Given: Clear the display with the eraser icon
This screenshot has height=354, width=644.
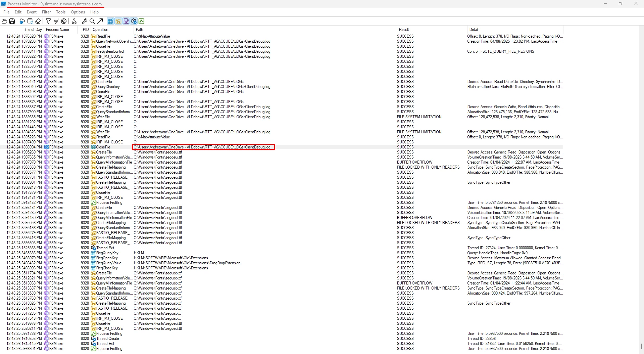Looking at the screenshot, I should click(x=38, y=21).
